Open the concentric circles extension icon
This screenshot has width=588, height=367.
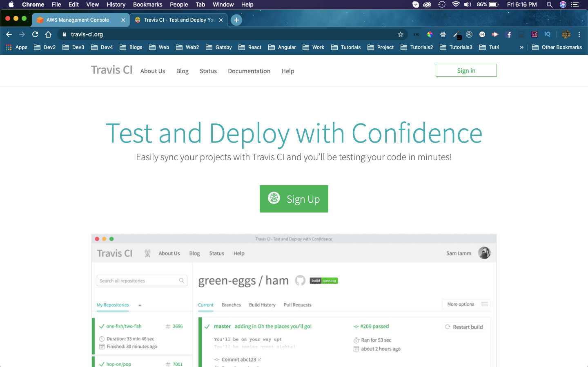pos(469,34)
